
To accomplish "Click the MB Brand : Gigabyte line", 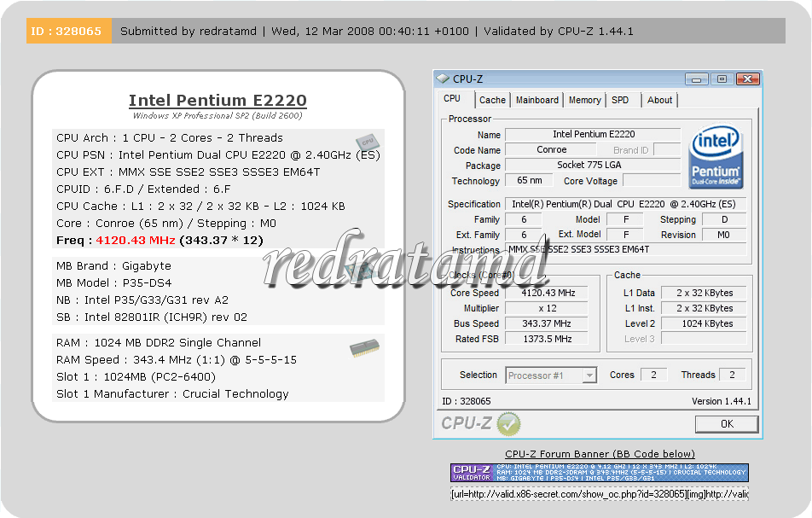I will pos(114,265).
